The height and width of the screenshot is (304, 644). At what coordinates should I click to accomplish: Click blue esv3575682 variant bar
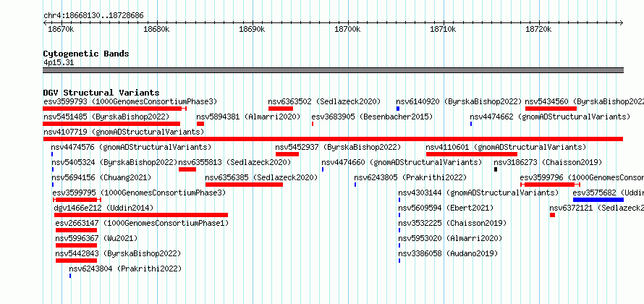(x=598, y=200)
